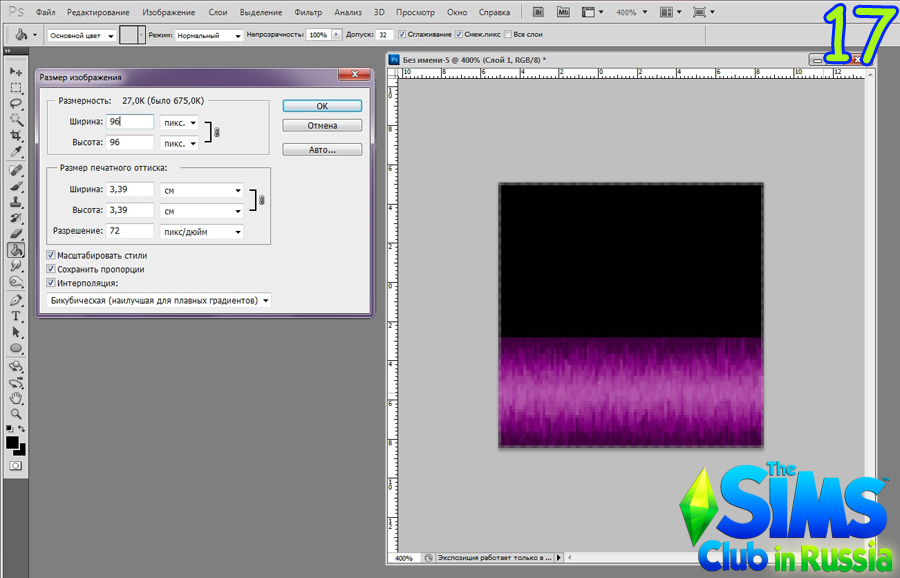Screen dimensions: 900x578
Task: Click the black foreground color swatch
Action: [x=13, y=441]
